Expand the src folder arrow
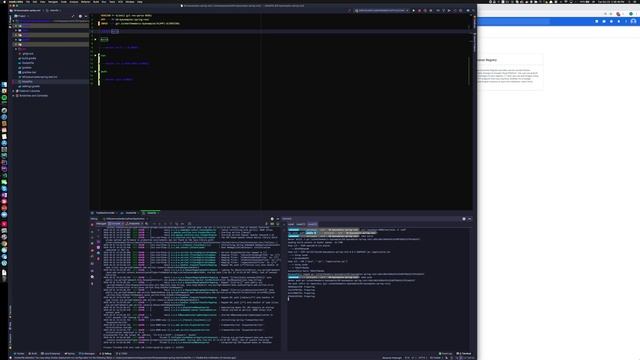 coord(16,49)
